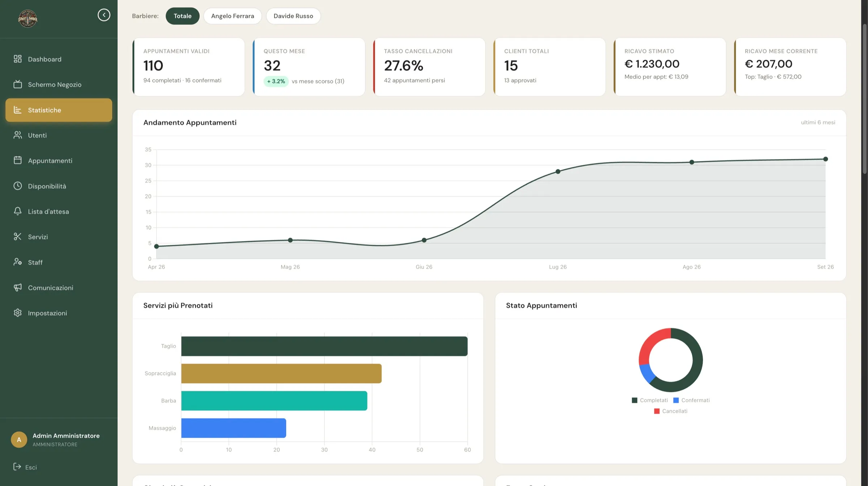Screen dimensions: 868x486
Task: Click '42 appuntamenti persi' text
Action: [414, 80]
